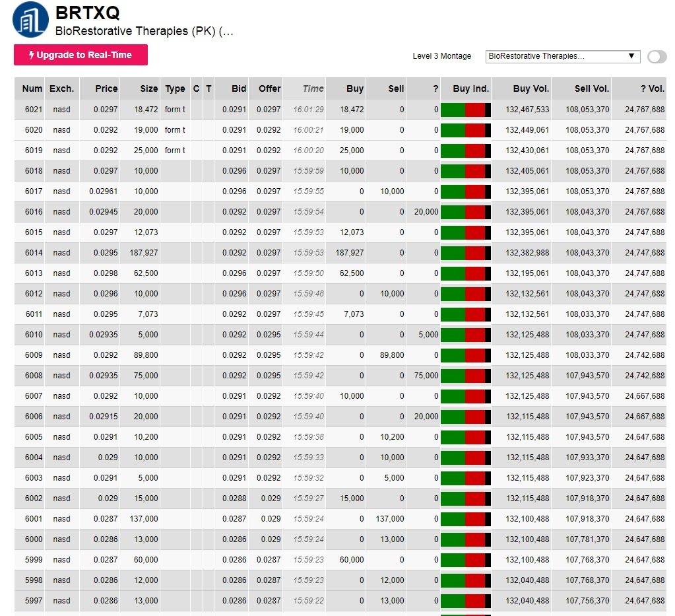Click the C column header

click(197, 88)
